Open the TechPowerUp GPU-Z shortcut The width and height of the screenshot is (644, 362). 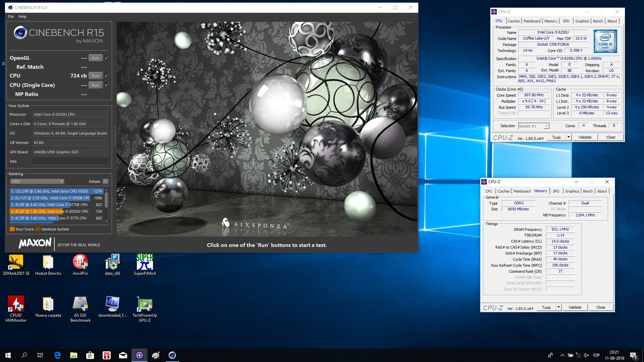[x=145, y=309]
